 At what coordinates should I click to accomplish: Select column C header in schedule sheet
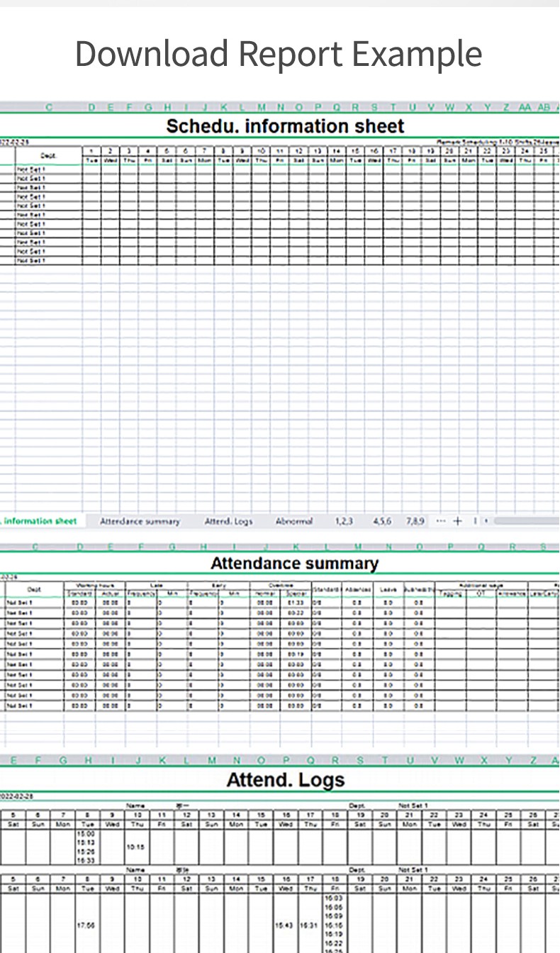point(49,107)
